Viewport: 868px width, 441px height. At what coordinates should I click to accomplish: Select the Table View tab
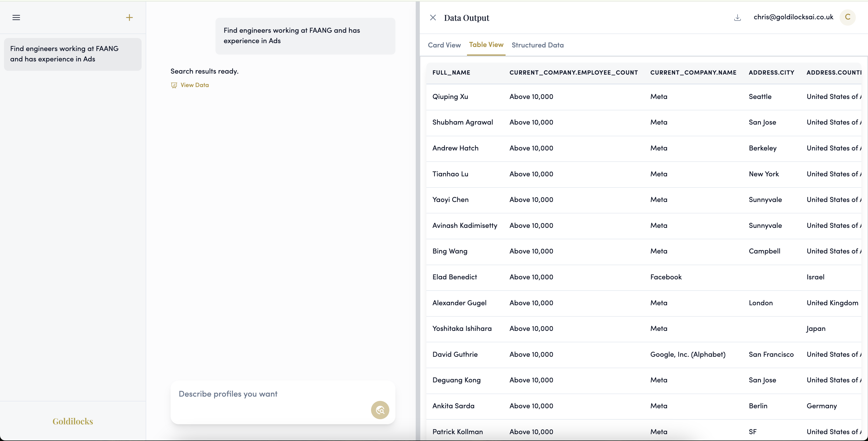486,44
